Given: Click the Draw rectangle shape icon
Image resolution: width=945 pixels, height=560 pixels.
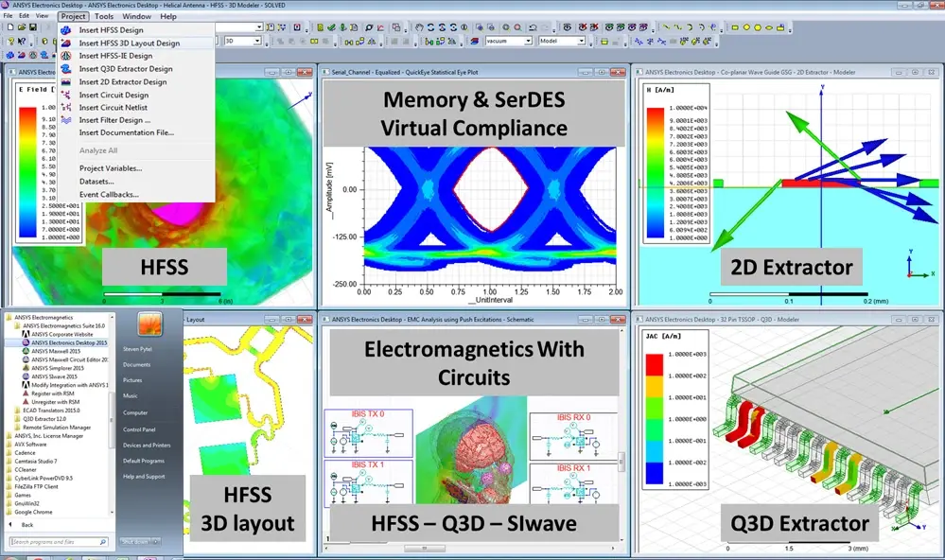Looking at the screenshot, I should pos(735,27).
